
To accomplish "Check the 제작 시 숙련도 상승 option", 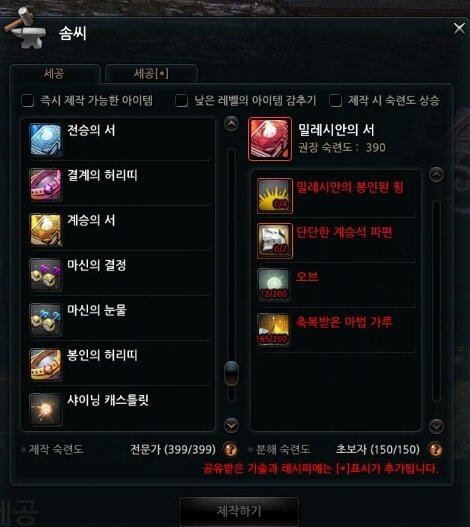I will tap(336, 100).
